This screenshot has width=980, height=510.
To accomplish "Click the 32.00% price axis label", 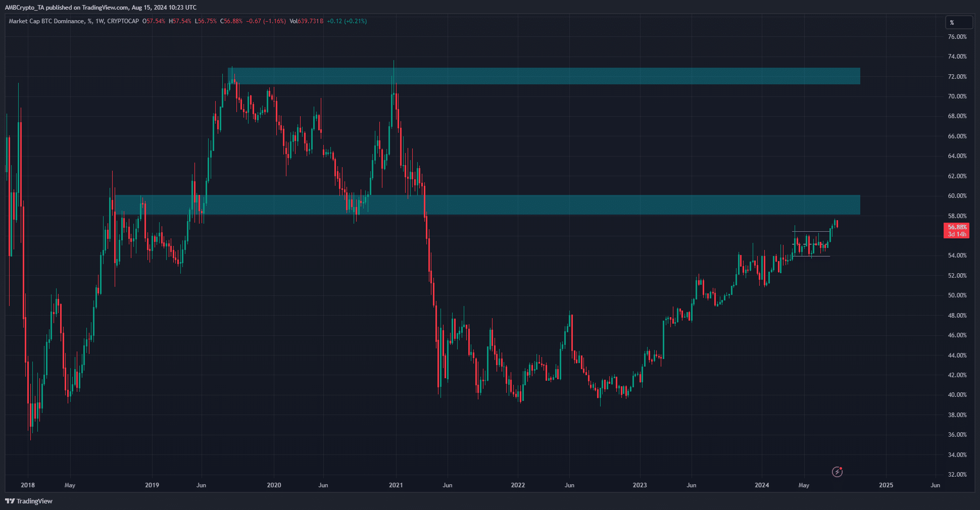I will tap(957, 475).
